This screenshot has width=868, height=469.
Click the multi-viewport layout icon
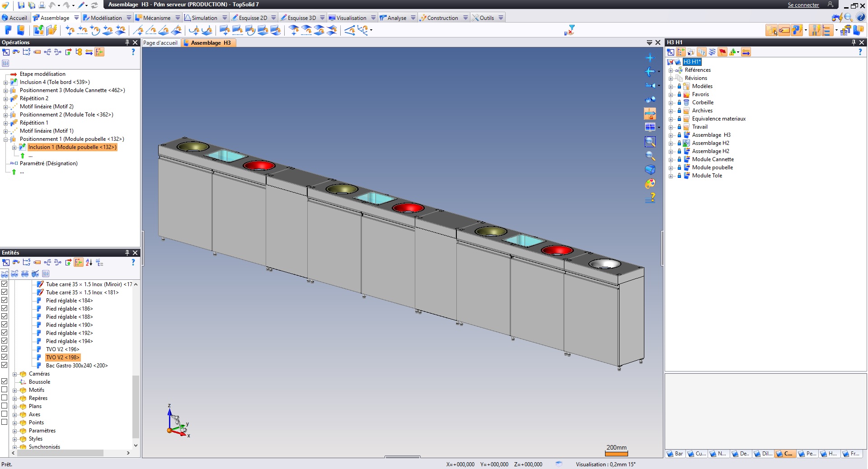[650, 127]
